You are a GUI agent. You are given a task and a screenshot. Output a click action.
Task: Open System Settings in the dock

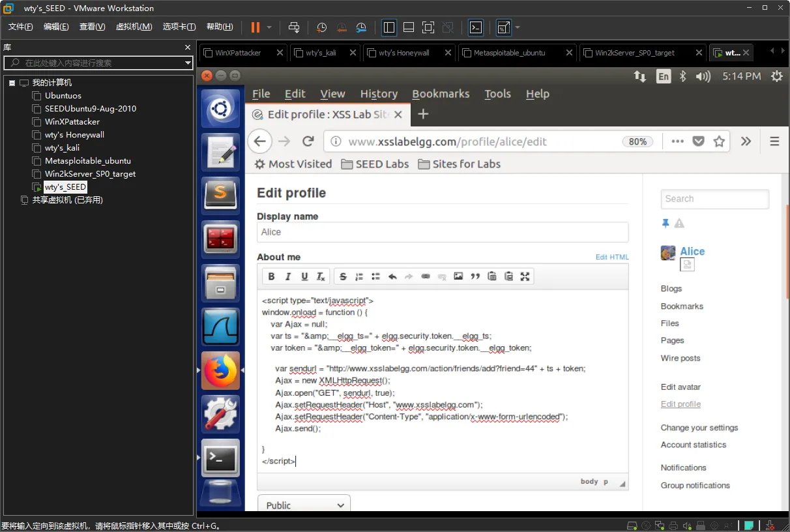click(221, 414)
